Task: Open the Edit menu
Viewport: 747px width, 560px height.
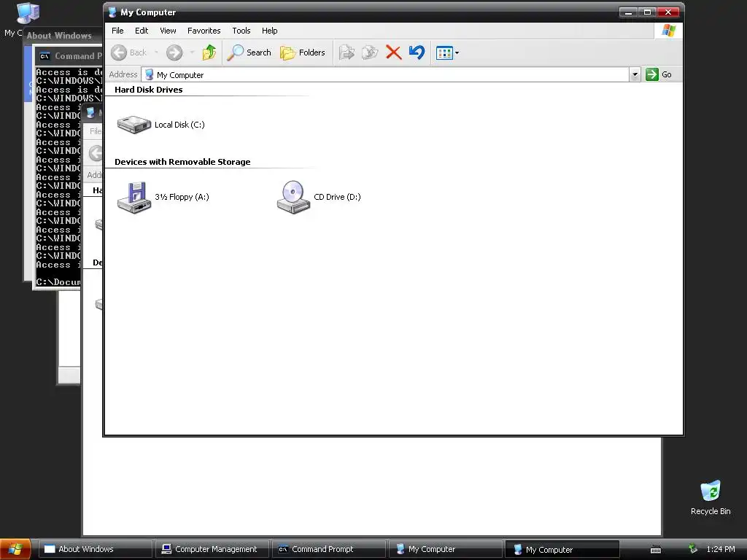Action: (x=142, y=31)
